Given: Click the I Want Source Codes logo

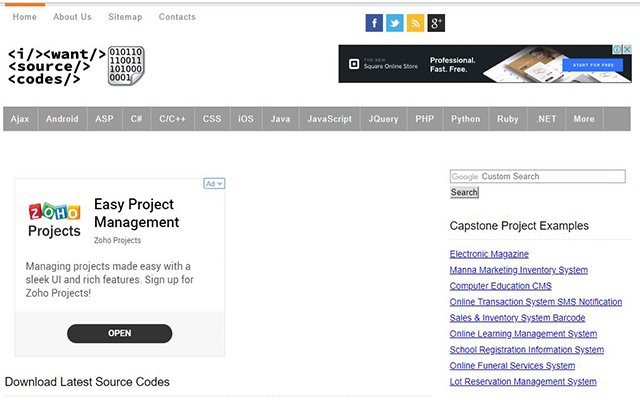Looking at the screenshot, I should (76, 66).
